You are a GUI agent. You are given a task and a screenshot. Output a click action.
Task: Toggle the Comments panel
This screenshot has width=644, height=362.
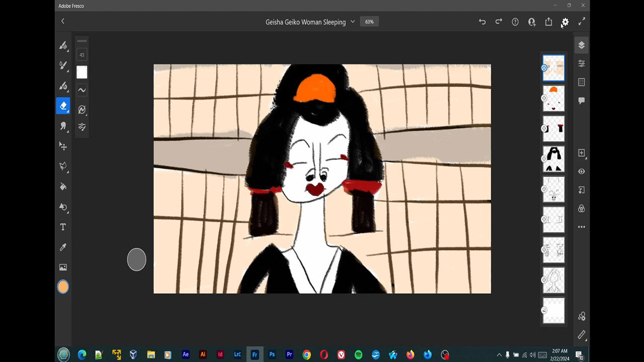coord(582,101)
